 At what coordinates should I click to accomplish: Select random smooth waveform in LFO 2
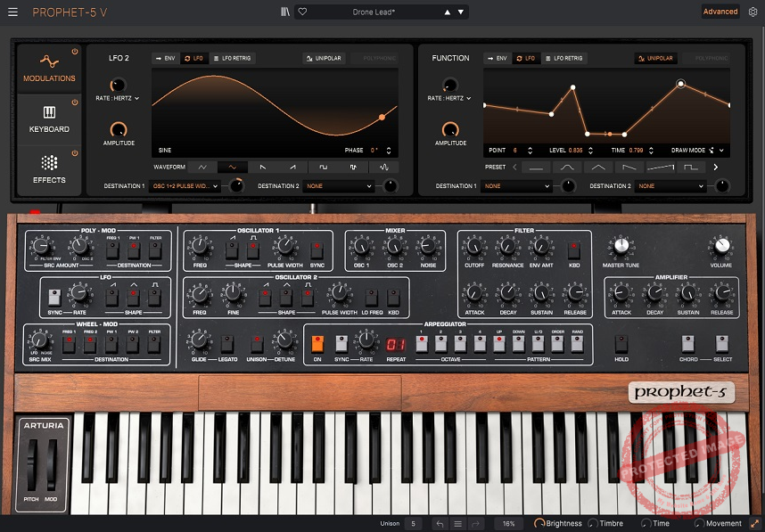pos(384,168)
